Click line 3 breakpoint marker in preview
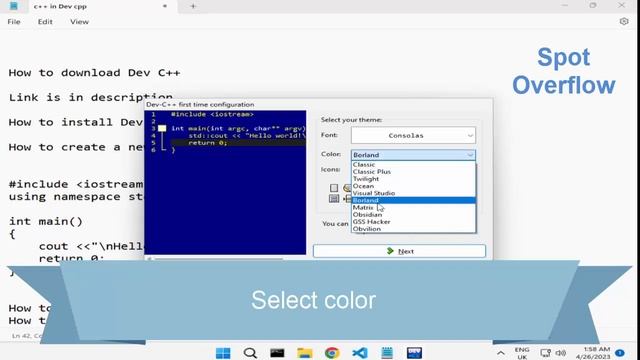The width and height of the screenshot is (640, 360). point(162,128)
